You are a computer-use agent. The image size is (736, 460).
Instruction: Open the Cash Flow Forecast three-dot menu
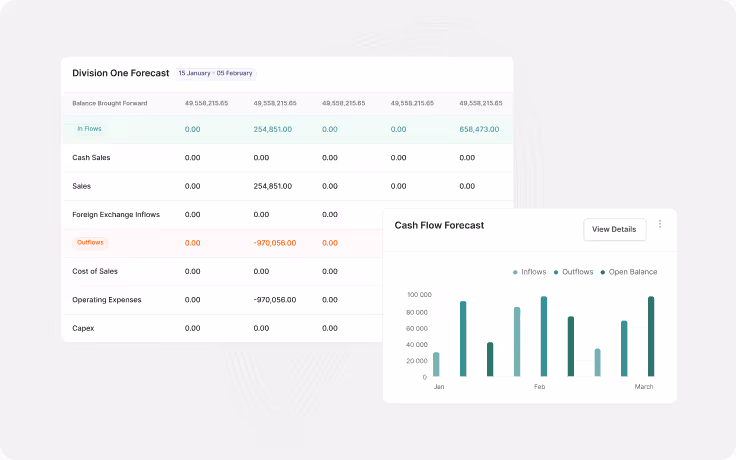660,224
